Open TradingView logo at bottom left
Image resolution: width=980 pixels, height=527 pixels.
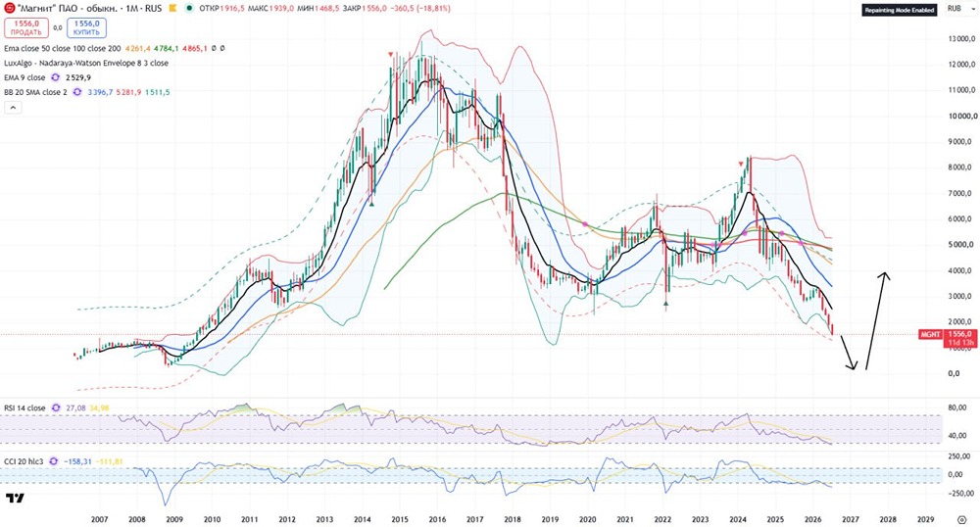click(x=15, y=498)
